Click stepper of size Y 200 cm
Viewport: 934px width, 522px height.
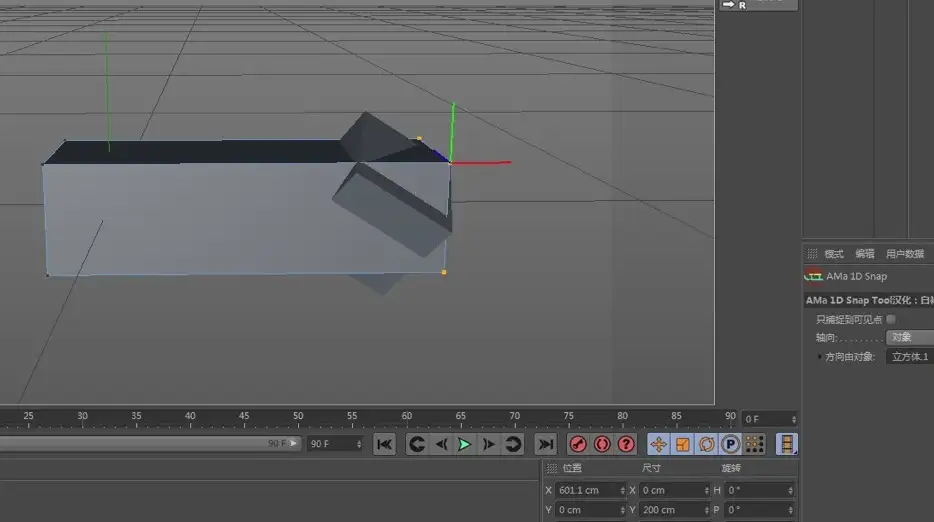tap(706, 509)
